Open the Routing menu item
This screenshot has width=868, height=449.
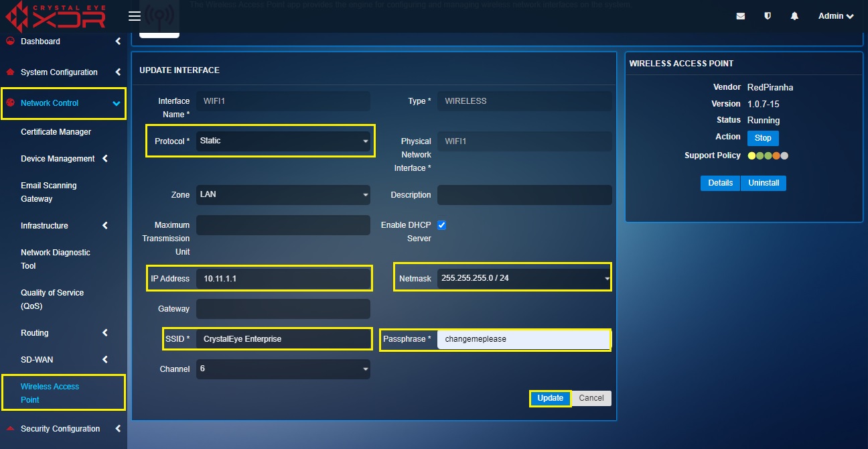[34, 333]
